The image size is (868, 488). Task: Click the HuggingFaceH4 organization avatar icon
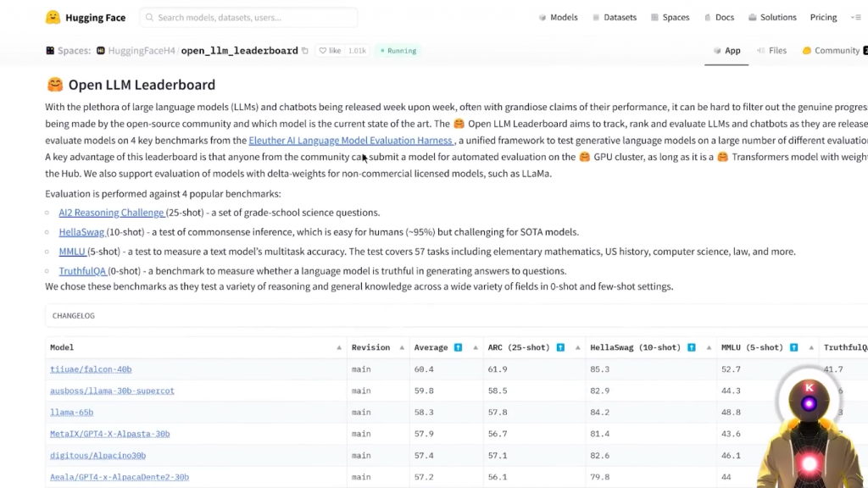click(101, 51)
